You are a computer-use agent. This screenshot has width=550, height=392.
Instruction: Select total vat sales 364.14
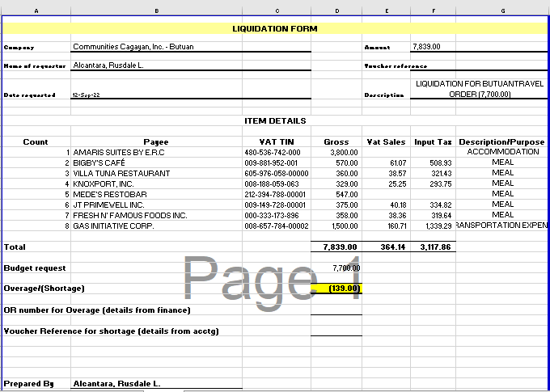pos(386,247)
